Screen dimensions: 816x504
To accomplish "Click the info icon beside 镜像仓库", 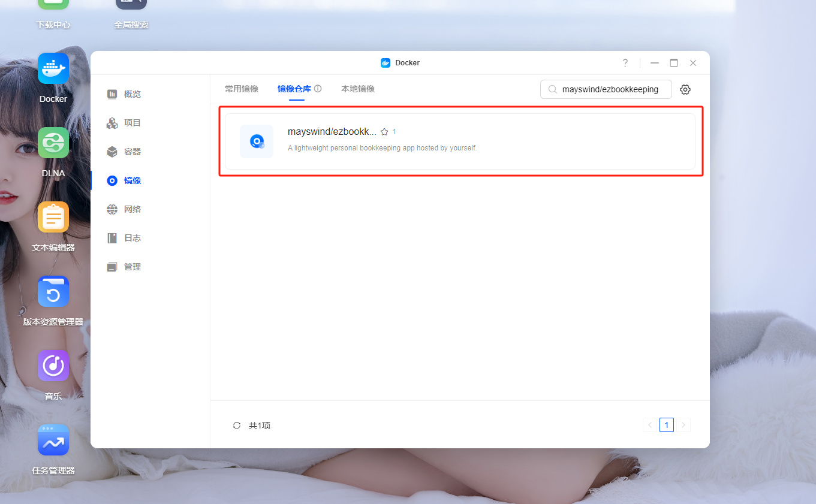I will (318, 89).
